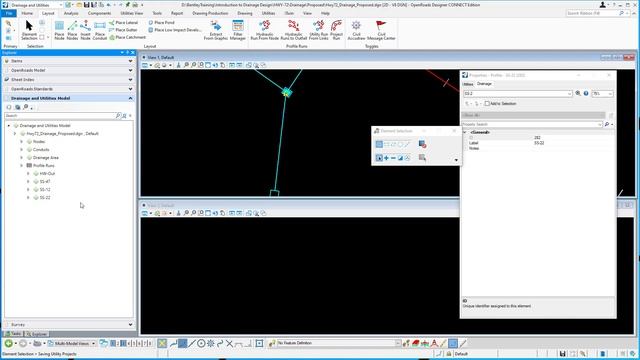The image size is (640, 360).
Task: Click the Zoom In icon in View 1 toolbar
Action: (186, 65)
